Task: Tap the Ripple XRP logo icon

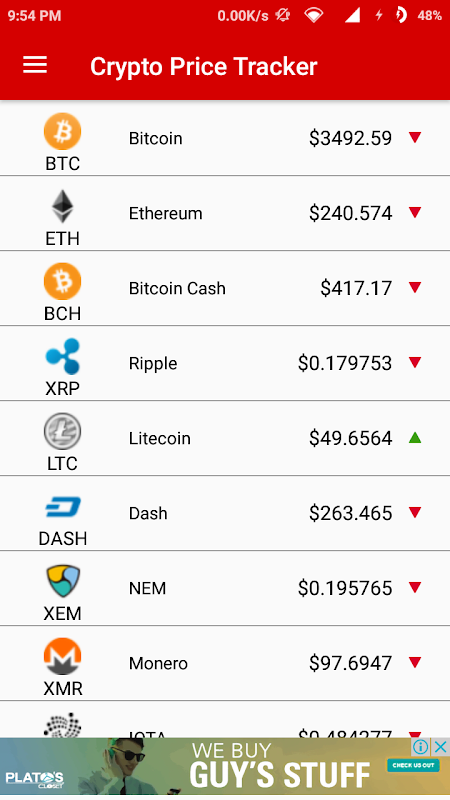Action: (62, 356)
